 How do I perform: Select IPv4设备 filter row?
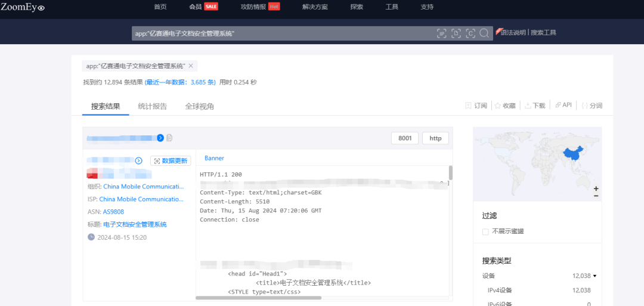[x=539, y=290]
